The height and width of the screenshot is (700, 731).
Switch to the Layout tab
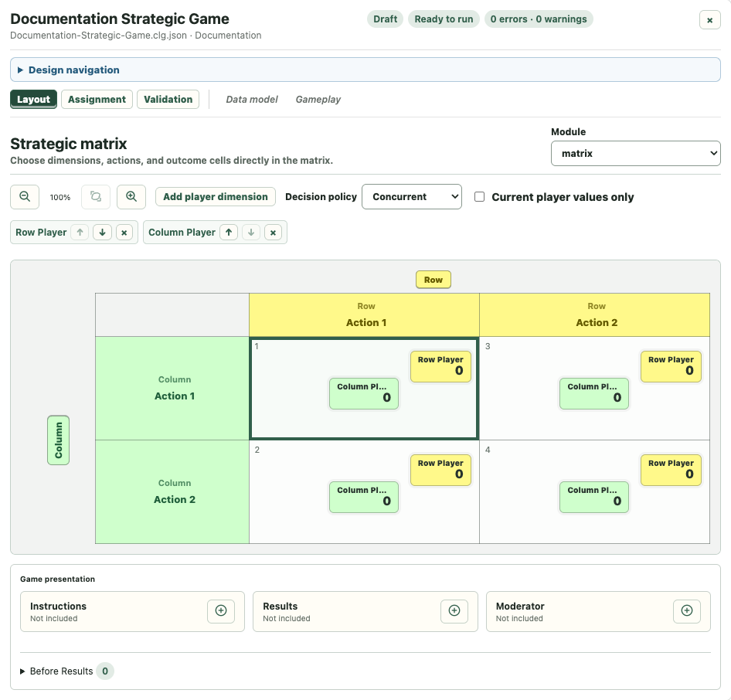[x=33, y=99]
